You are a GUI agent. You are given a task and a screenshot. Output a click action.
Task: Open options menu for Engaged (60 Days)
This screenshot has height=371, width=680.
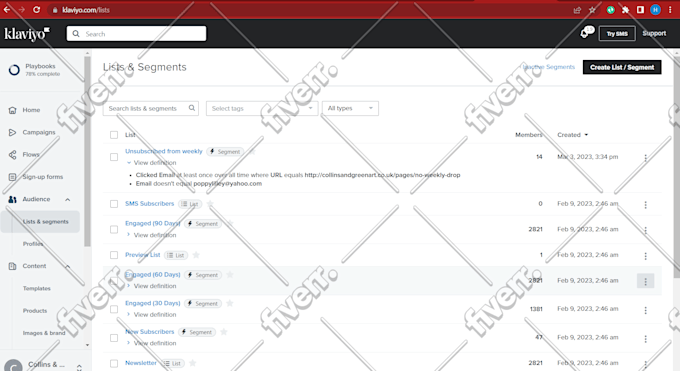click(645, 281)
